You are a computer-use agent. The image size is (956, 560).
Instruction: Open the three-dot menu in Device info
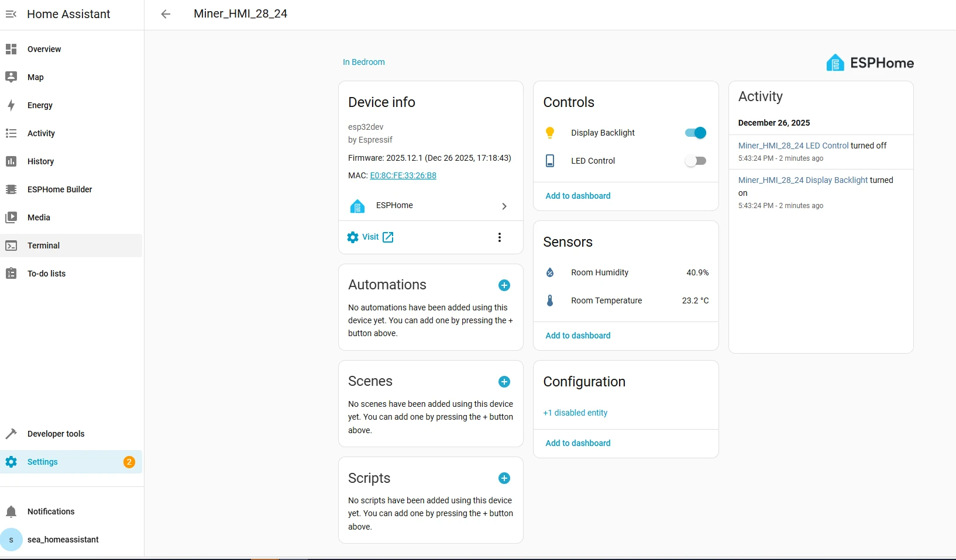499,237
